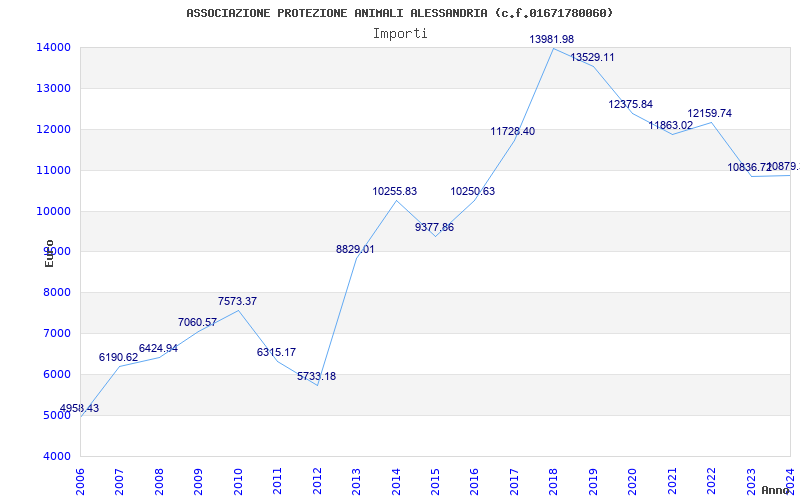This screenshot has height=500, width=800.
Task: Select the 6424.94 data label
Action: coord(158,349)
